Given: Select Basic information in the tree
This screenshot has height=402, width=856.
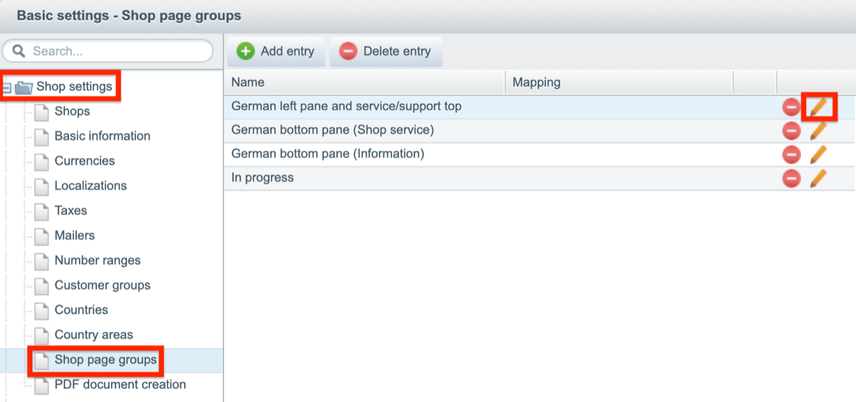Looking at the screenshot, I should pyautogui.click(x=102, y=136).
